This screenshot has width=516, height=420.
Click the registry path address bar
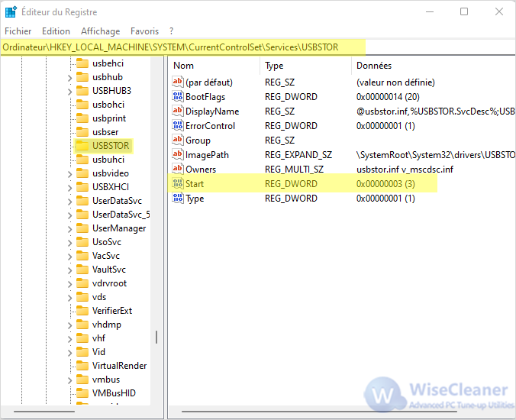258,47
